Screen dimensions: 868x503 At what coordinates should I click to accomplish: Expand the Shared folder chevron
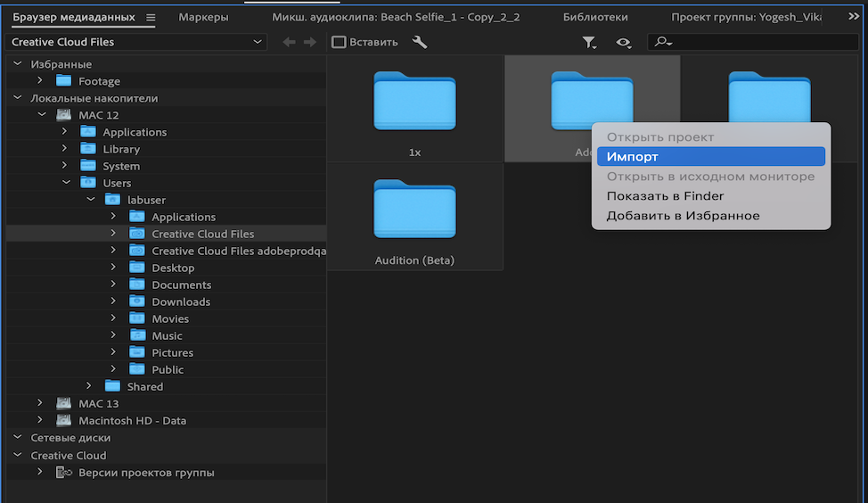88,385
